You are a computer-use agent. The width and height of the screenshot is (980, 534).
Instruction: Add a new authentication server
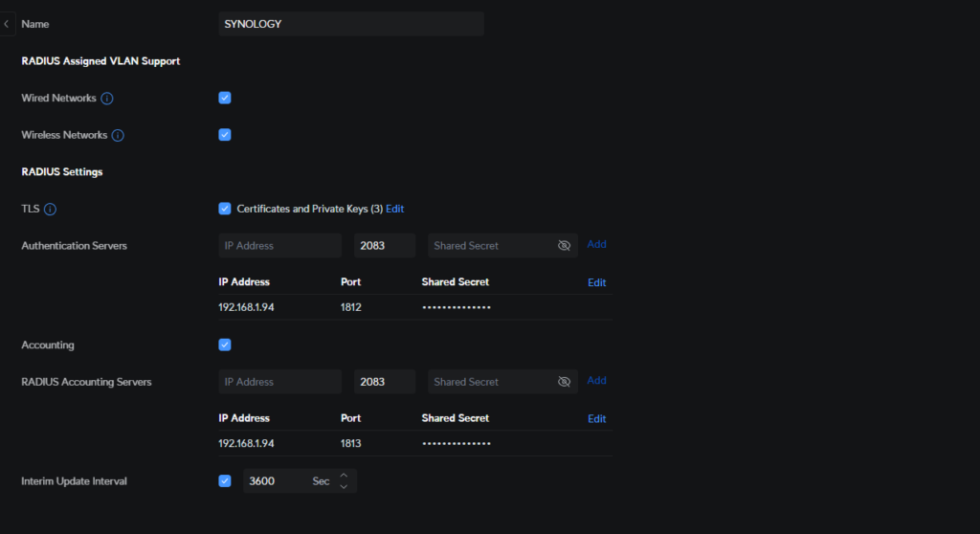coord(596,244)
